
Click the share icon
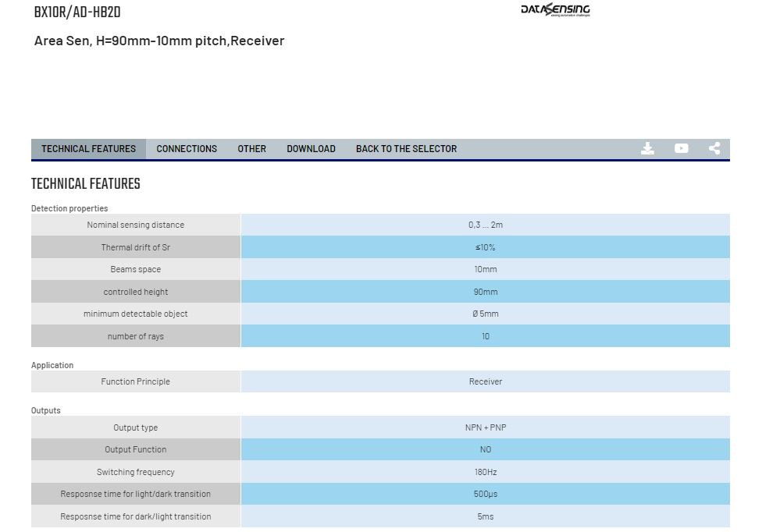click(714, 149)
